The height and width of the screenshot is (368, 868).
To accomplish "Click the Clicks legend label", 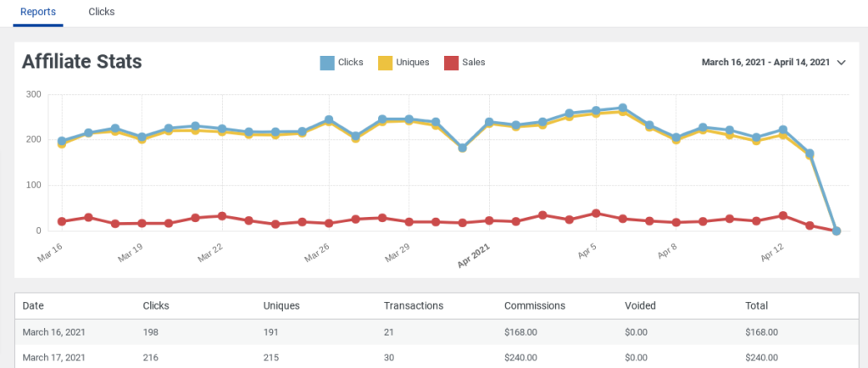I will point(350,62).
